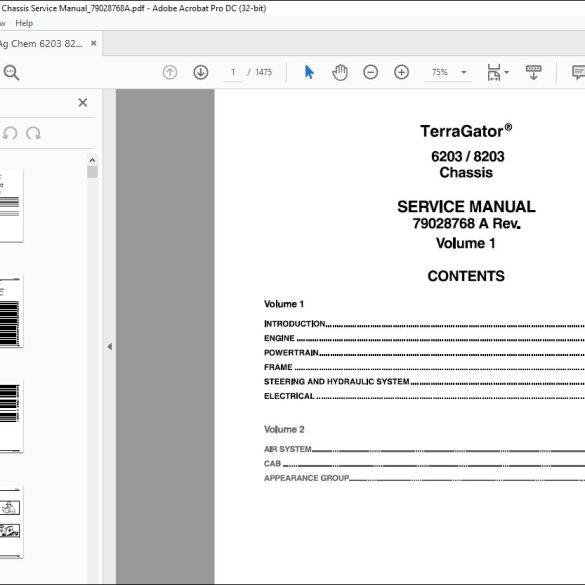Activate the arrow Selection tool
The height and width of the screenshot is (585, 585).
click(x=309, y=72)
